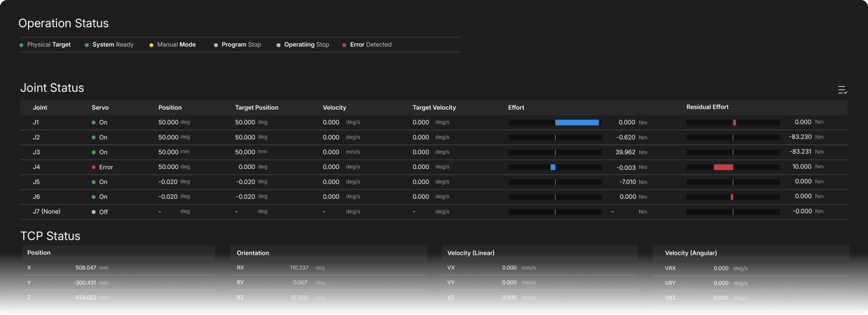Screen dimensions: 868x315
Task: Click TCP RX orientation value 110.337
Action: (299, 268)
